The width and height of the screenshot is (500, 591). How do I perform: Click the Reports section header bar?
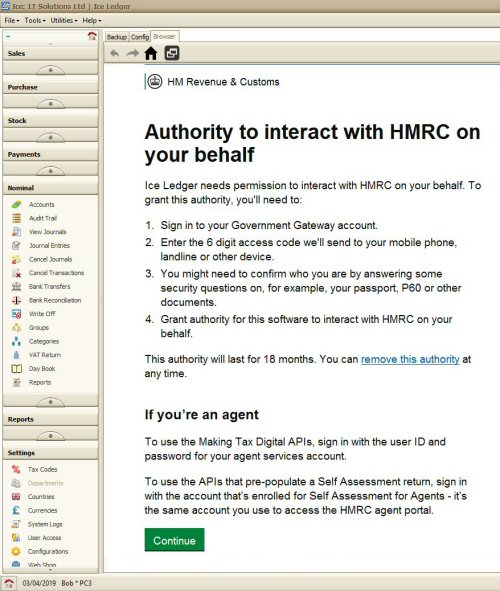[x=50, y=419]
